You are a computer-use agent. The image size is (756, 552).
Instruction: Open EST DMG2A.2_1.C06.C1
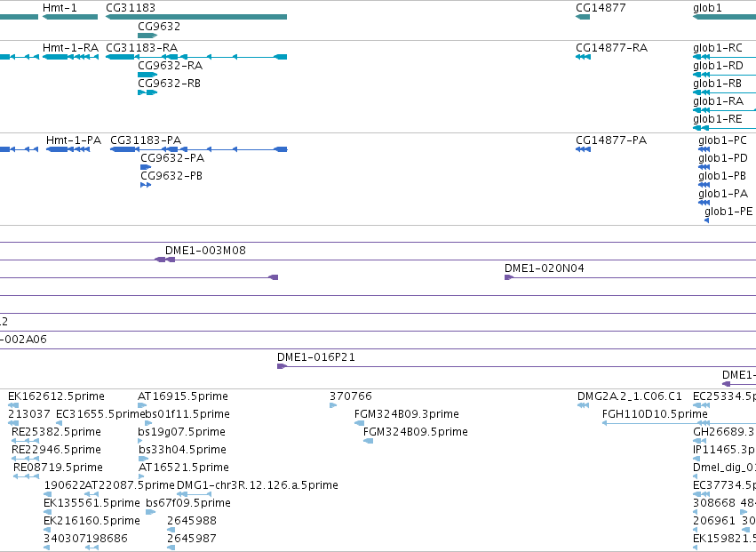point(630,396)
